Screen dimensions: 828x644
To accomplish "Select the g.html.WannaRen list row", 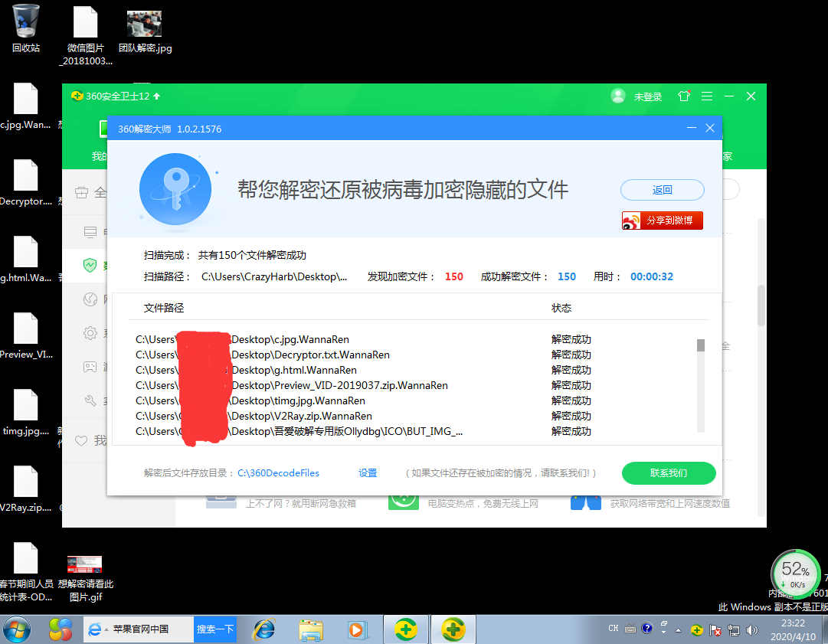I will click(x=363, y=370).
